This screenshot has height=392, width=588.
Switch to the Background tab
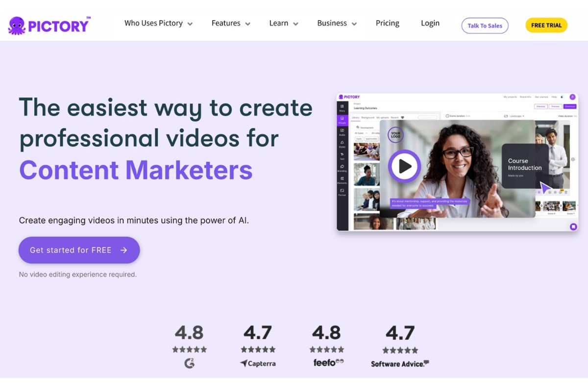coord(367,118)
